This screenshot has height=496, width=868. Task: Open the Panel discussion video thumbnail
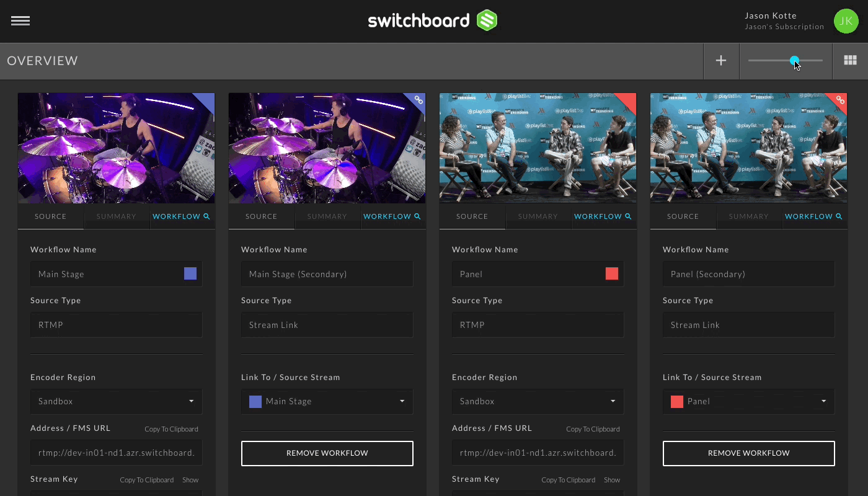pos(538,148)
